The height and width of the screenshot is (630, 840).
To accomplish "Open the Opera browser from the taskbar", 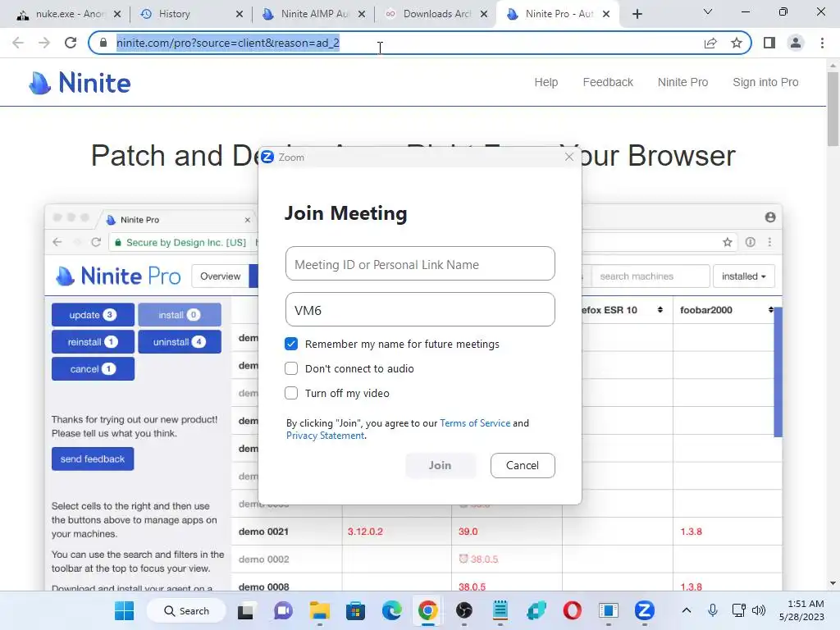I will point(572,610).
